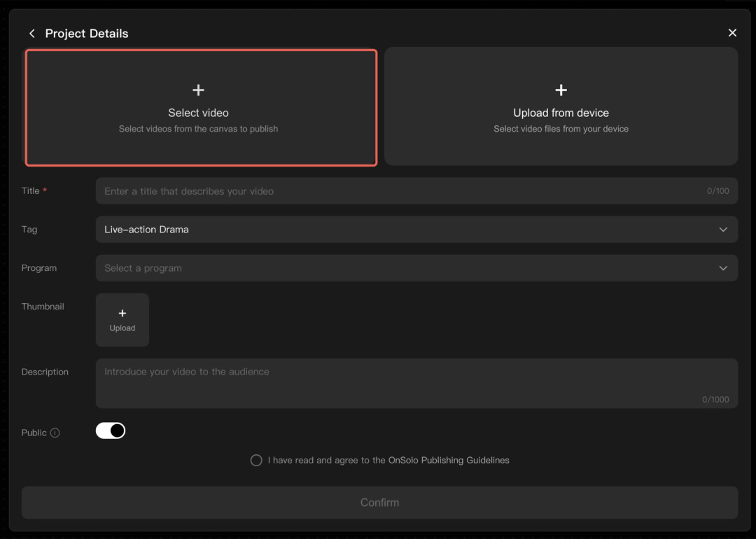Open the Tag dropdown showing Live-action Drama
Screen dimensions: 756x539
point(416,230)
